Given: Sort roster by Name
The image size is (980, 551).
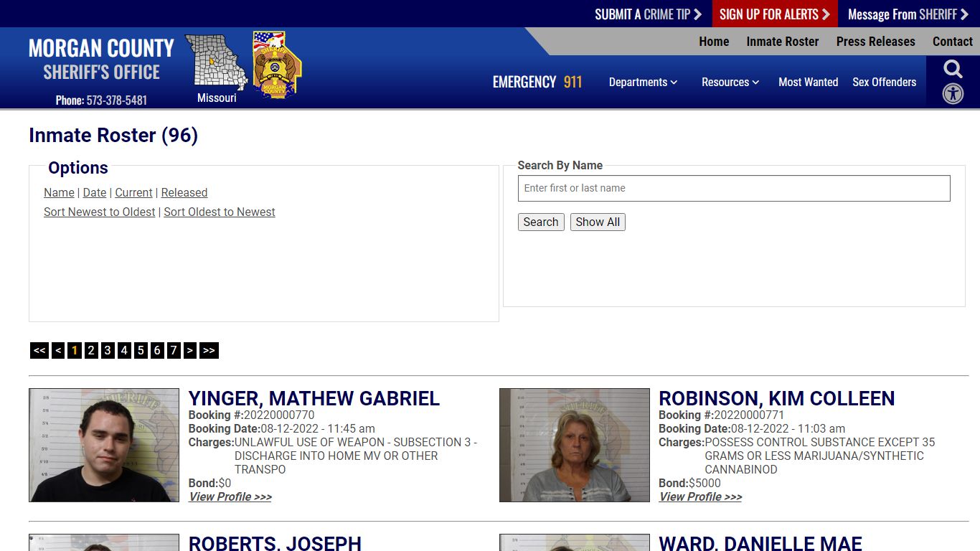Looking at the screenshot, I should [59, 192].
